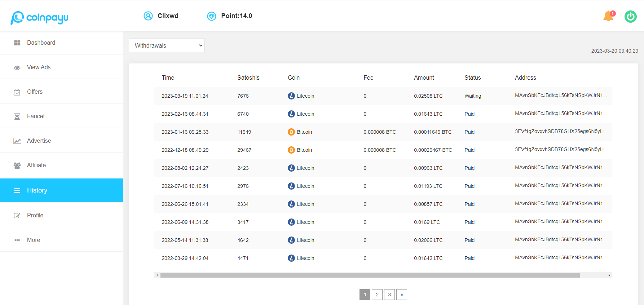Click the next page » button
This screenshot has width=644, height=305.
402,295
